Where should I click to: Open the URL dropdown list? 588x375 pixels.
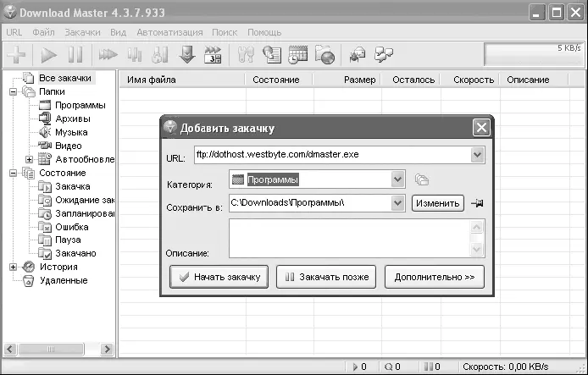pyautogui.click(x=477, y=155)
